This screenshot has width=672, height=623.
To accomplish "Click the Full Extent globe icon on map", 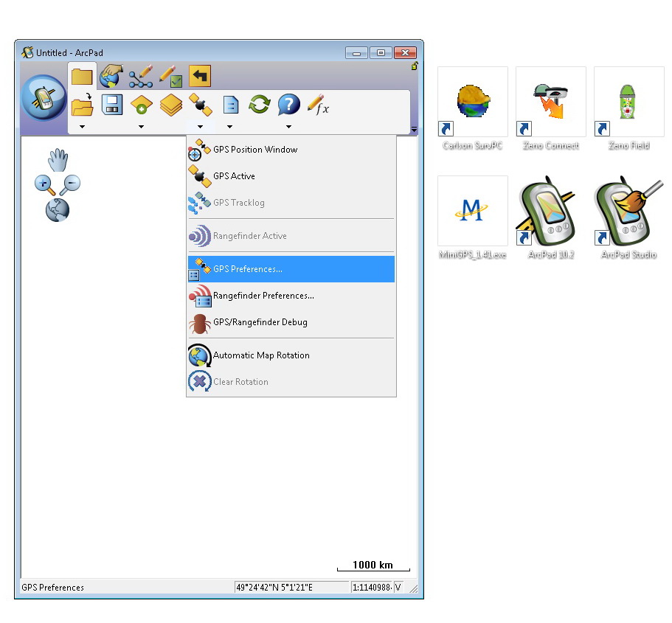I will (x=58, y=210).
